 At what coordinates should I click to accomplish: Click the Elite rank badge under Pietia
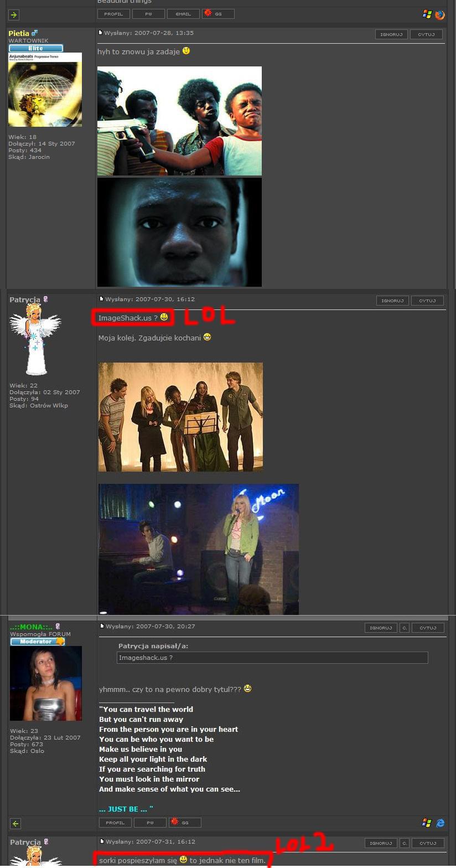coord(36,48)
